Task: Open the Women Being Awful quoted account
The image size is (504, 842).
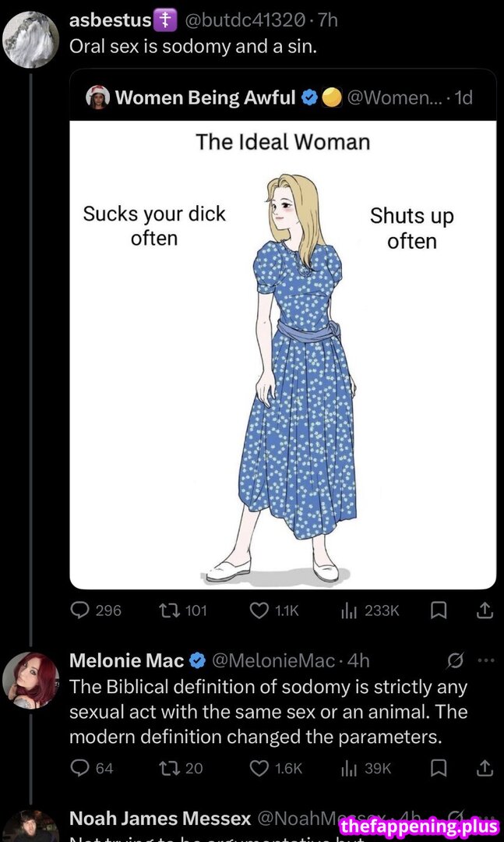Action: (x=205, y=97)
